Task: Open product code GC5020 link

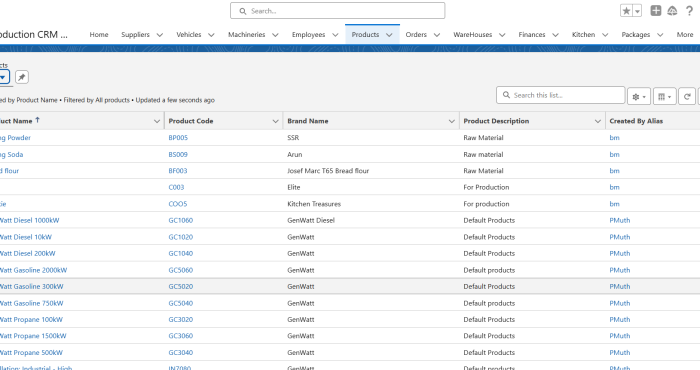Action: [181, 286]
